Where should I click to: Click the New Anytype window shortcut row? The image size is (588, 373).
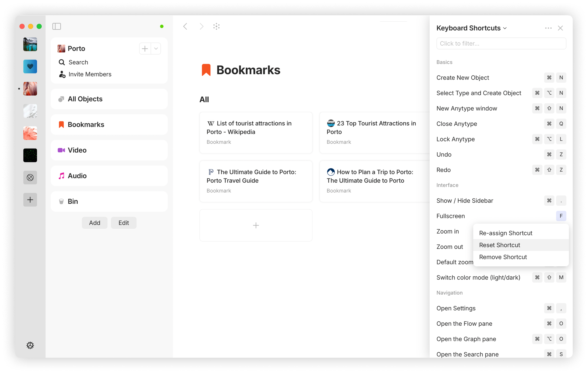point(501,108)
